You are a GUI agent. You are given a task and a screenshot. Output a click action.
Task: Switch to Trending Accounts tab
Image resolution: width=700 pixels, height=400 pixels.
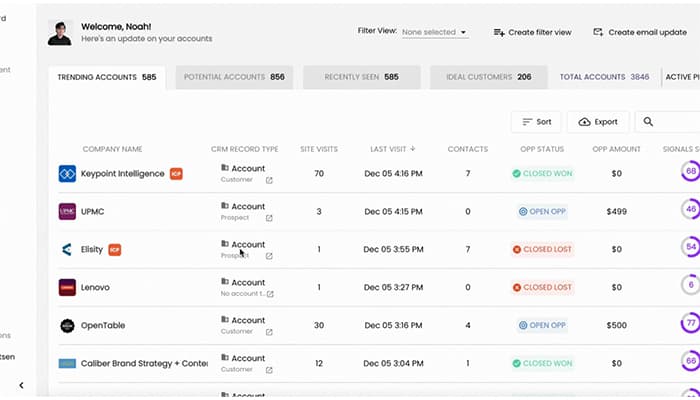pos(107,77)
